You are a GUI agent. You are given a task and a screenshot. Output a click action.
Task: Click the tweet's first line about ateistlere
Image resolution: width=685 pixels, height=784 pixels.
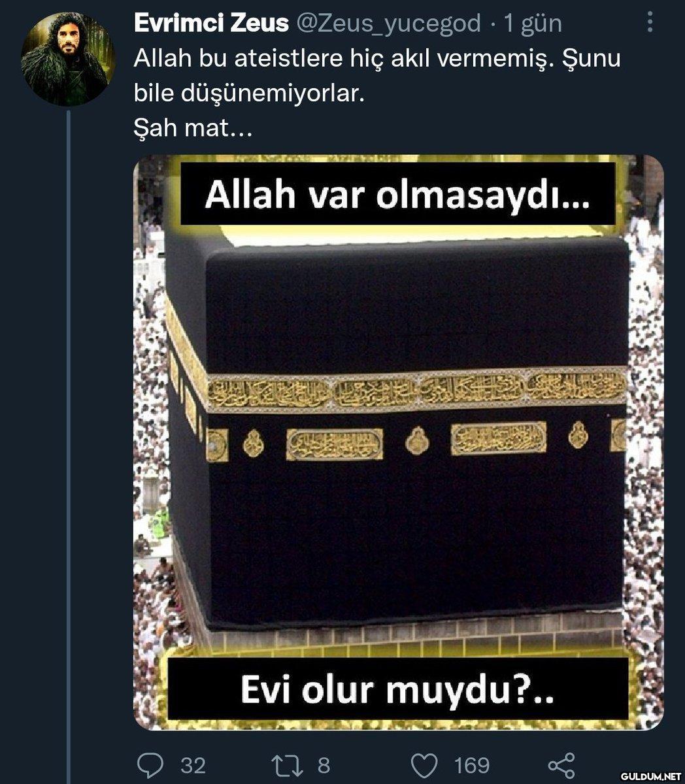tap(377, 59)
